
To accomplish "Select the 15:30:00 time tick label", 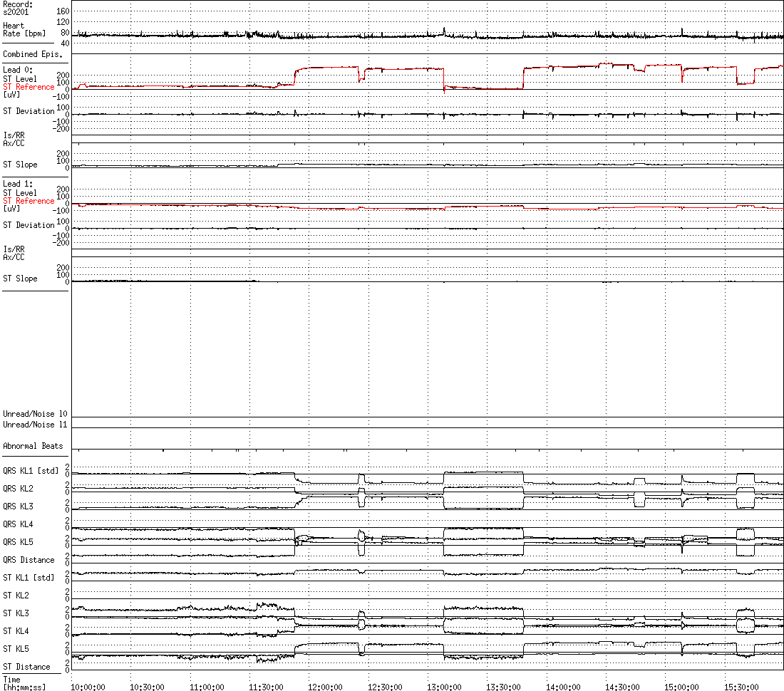I will click(x=741, y=687).
